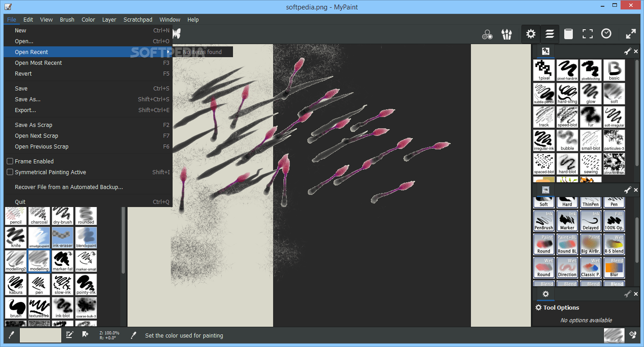
Task: Toggle fullscreen mode with the frame icon
Action: tap(587, 34)
